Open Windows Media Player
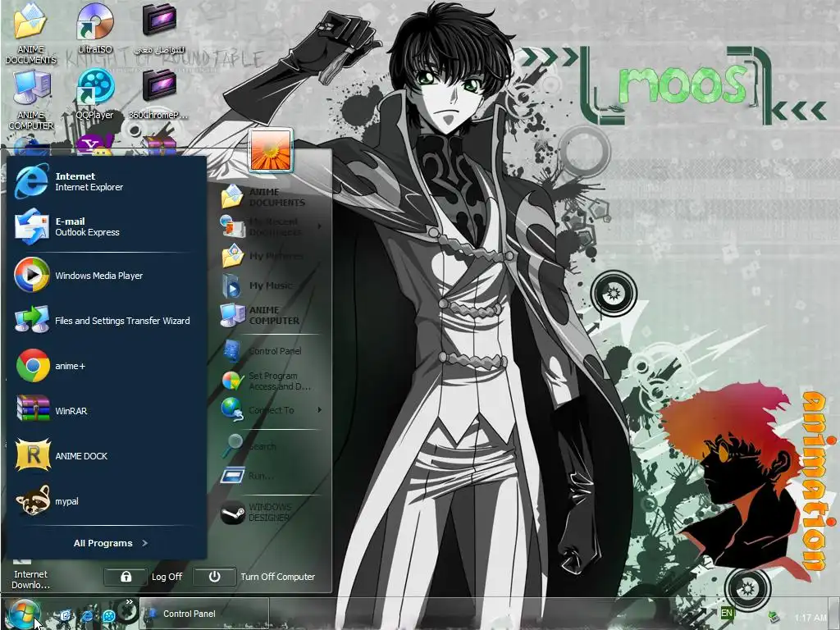The image size is (840, 630). (106, 276)
